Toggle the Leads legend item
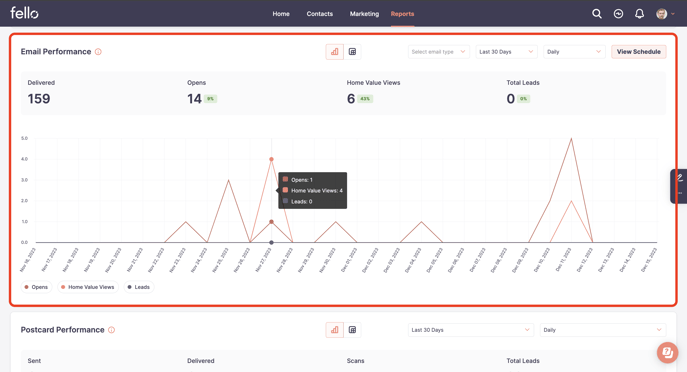Viewport: 687px width, 372px height. 139,287
